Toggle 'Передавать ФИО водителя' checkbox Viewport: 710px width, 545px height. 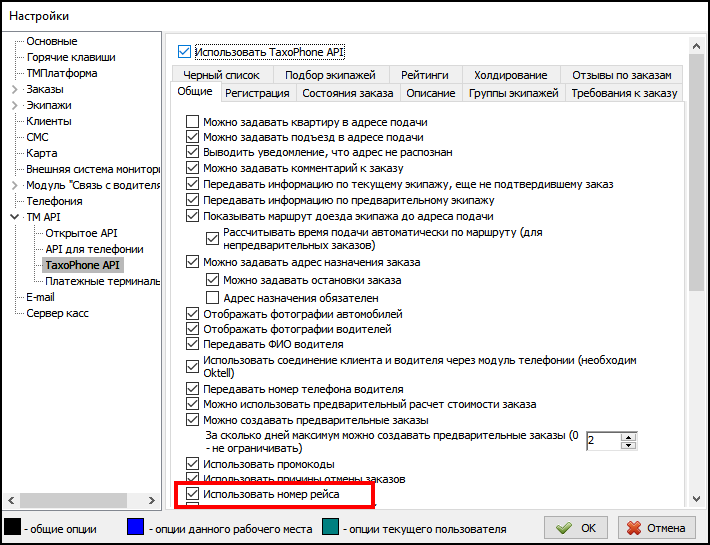click(x=192, y=344)
